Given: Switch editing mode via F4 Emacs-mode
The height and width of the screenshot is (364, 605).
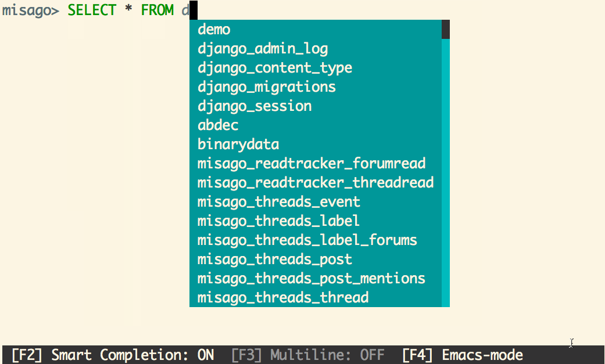Looking at the screenshot, I should click(x=463, y=355).
